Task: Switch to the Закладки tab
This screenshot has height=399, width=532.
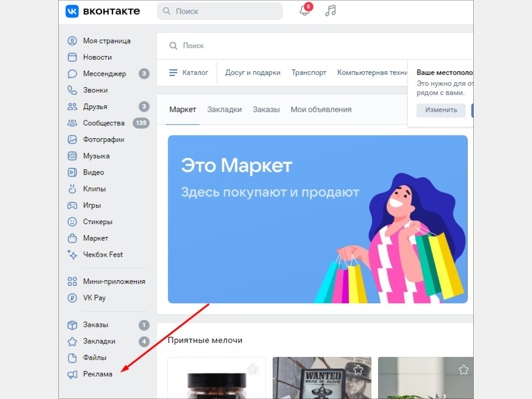Action: click(225, 110)
